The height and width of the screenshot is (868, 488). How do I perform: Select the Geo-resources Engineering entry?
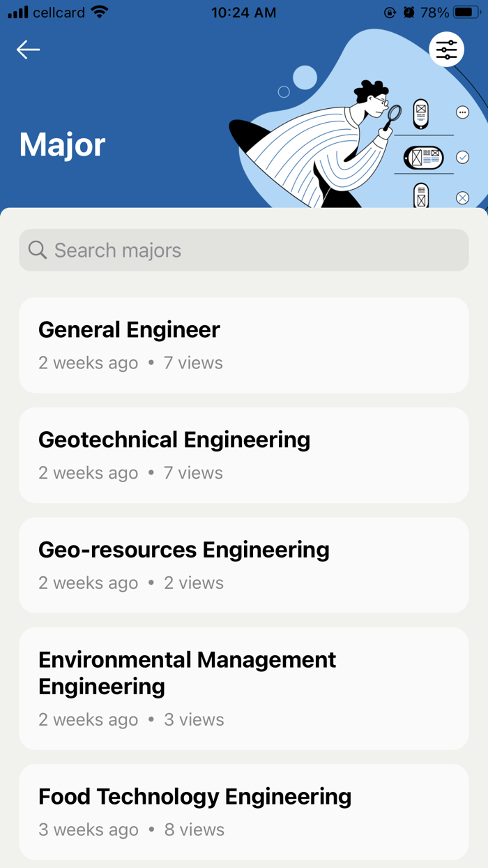click(x=244, y=564)
